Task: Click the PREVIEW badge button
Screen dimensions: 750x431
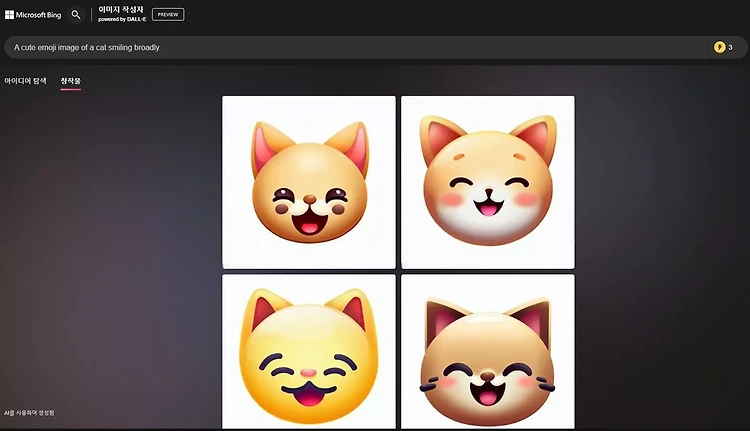Action: [x=168, y=15]
